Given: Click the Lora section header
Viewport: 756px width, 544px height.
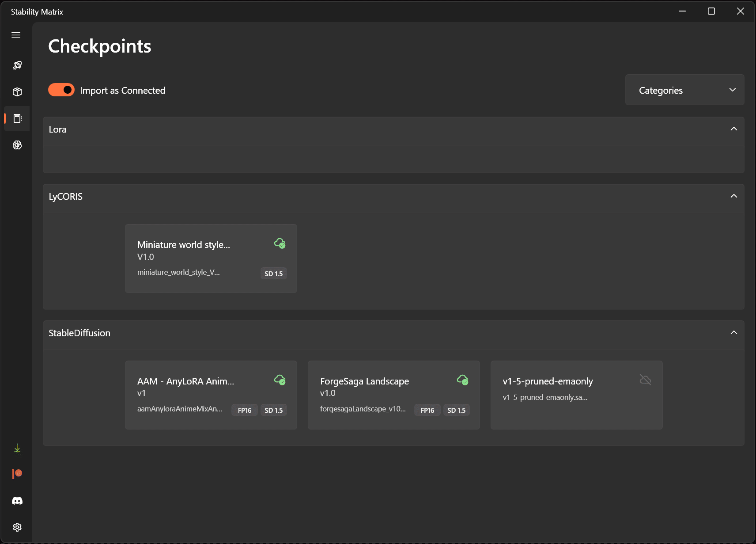Looking at the screenshot, I should click(57, 129).
